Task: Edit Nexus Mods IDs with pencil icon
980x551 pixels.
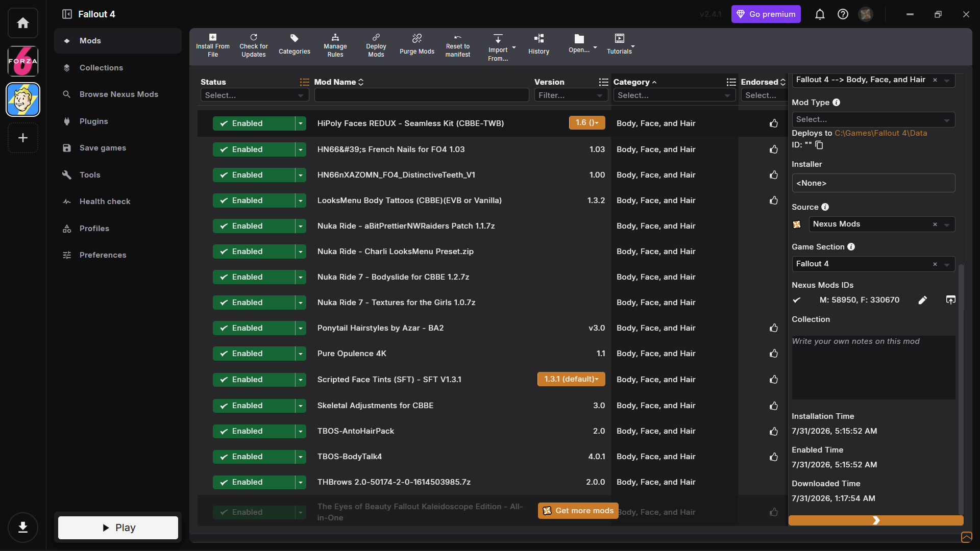Action: tap(923, 300)
